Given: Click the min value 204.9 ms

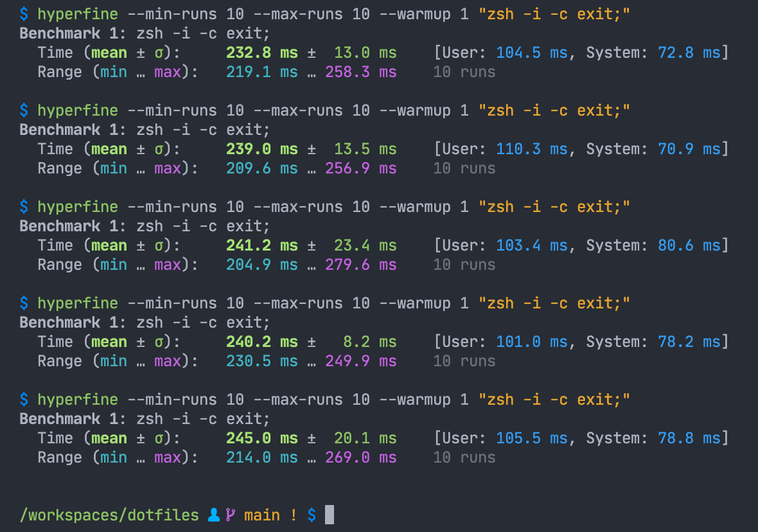Looking at the screenshot, I should click(262, 265).
